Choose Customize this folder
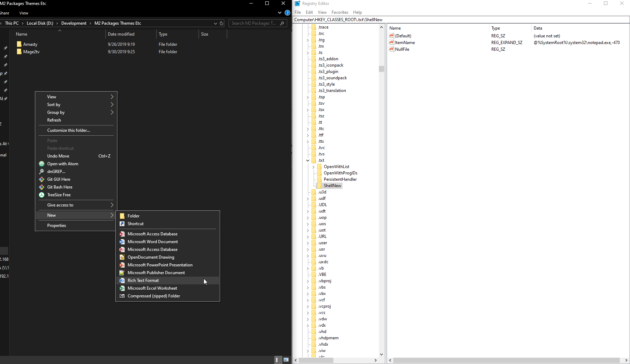This screenshot has height=364, width=630. [77, 130]
